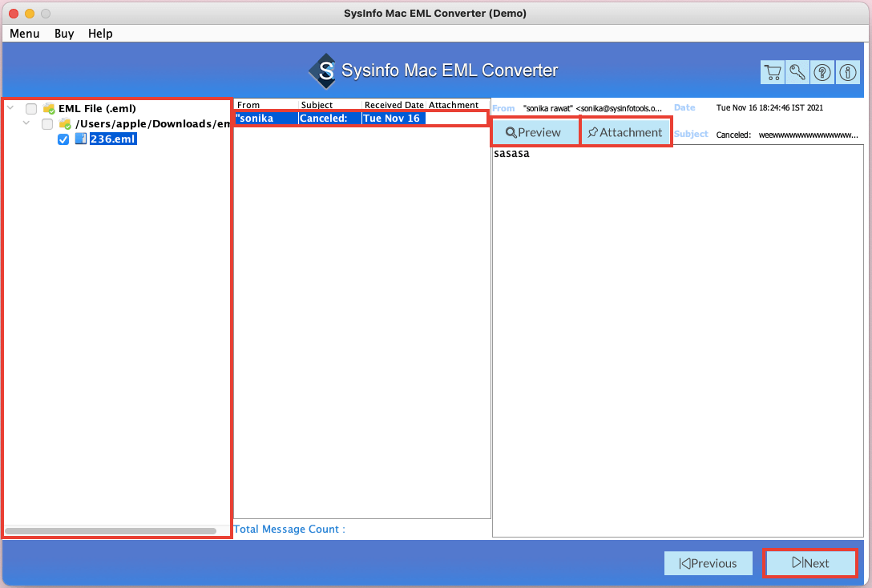Tick the EML File (.eml) checkbox
The image size is (872, 588).
click(31, 108)
